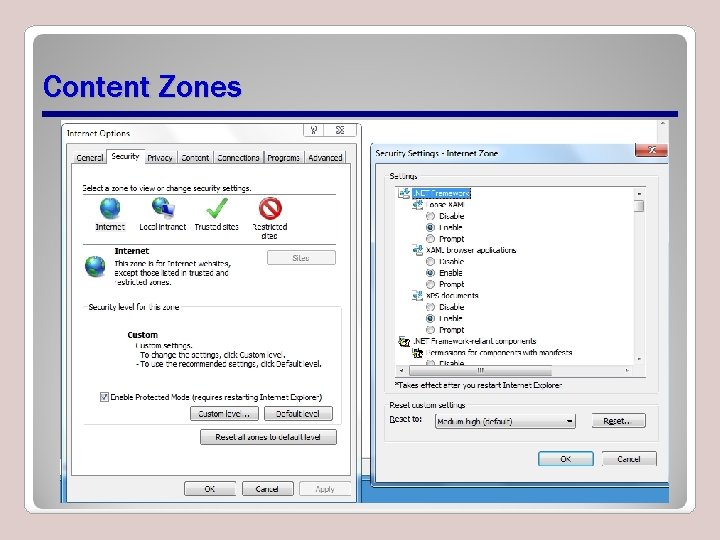Close the Internet Options dialog
The image size is (720, 540).
coord(340,130)
